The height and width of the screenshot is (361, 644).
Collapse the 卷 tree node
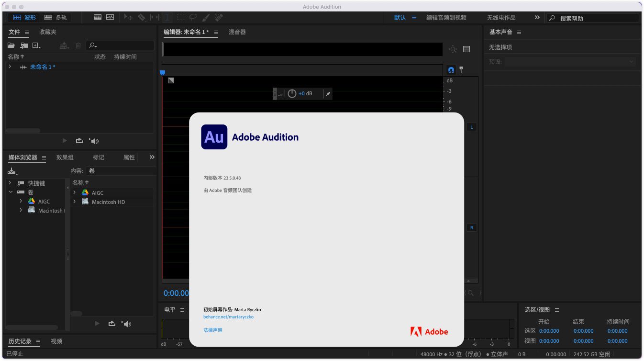point(11,192)
